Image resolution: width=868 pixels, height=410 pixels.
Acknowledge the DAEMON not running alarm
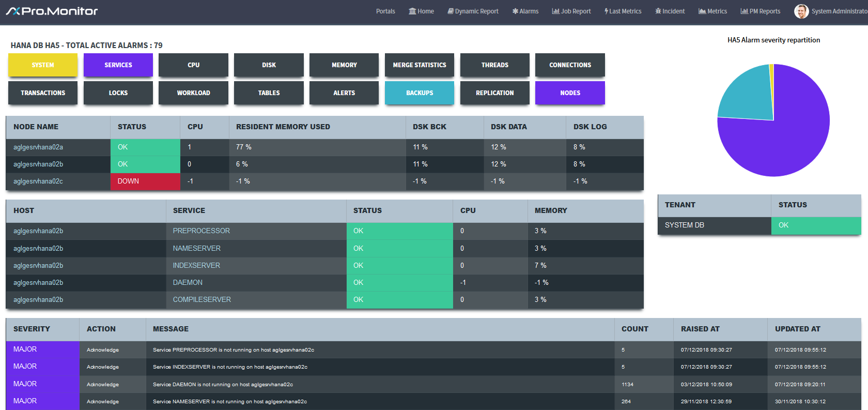(103, 385)
